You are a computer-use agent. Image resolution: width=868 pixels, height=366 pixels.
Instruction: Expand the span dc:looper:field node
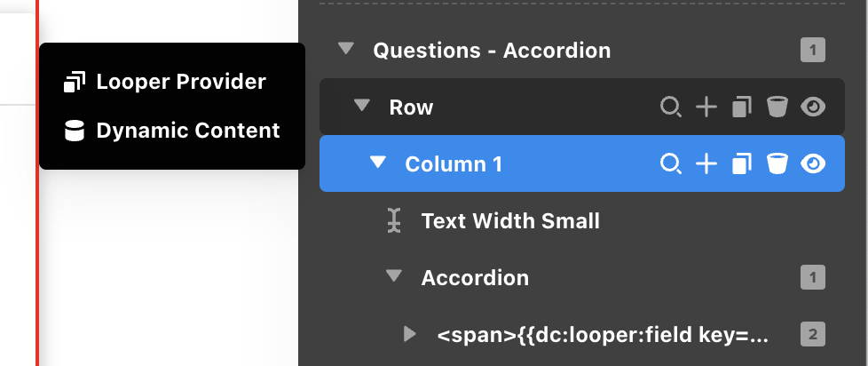click(410, 334)
